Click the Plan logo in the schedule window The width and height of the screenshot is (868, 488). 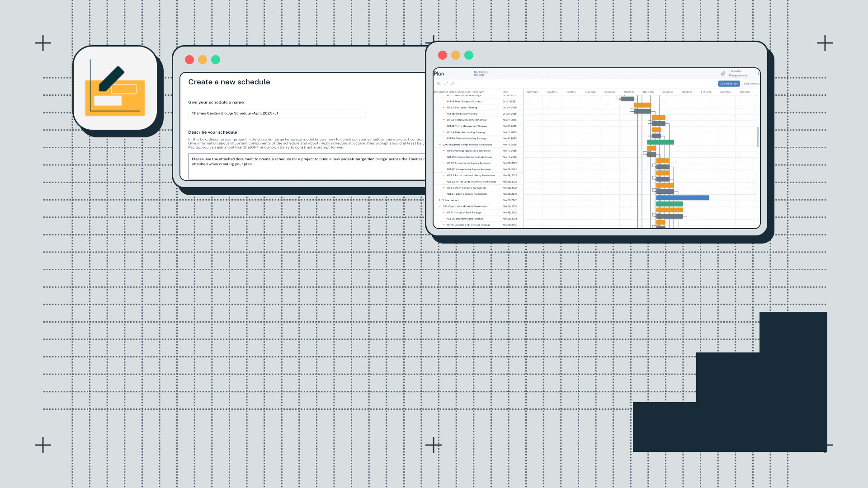[439, 74]
